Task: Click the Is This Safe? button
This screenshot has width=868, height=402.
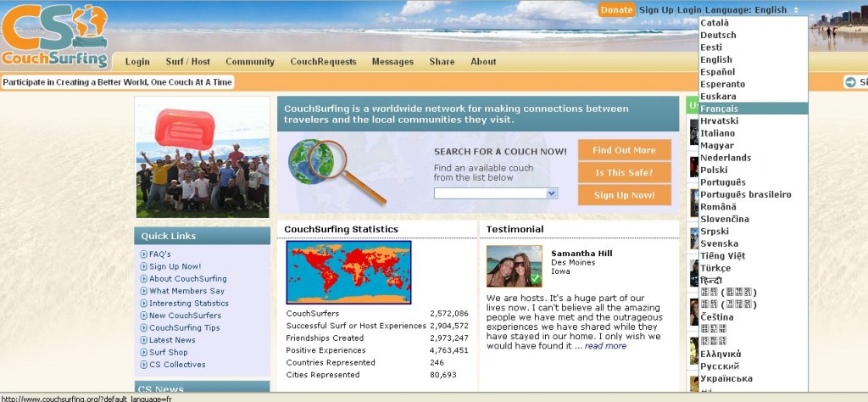Action: [x=624, y=173]
